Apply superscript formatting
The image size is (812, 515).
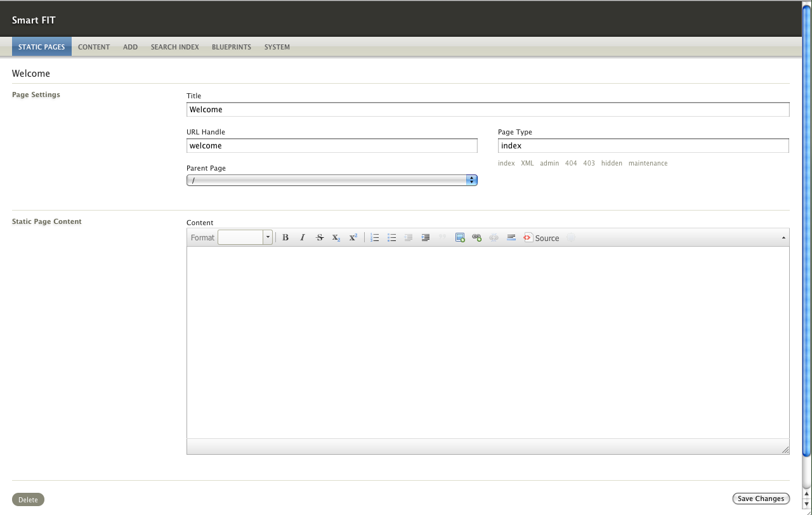[x=353, y=238]
